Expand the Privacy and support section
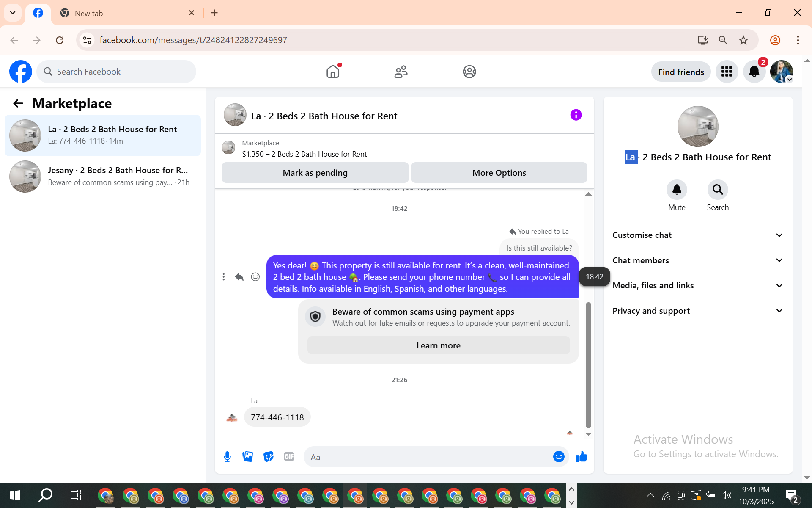Image resolution: width=812 pixels, height=508 pixels. (x=698, y=311)
